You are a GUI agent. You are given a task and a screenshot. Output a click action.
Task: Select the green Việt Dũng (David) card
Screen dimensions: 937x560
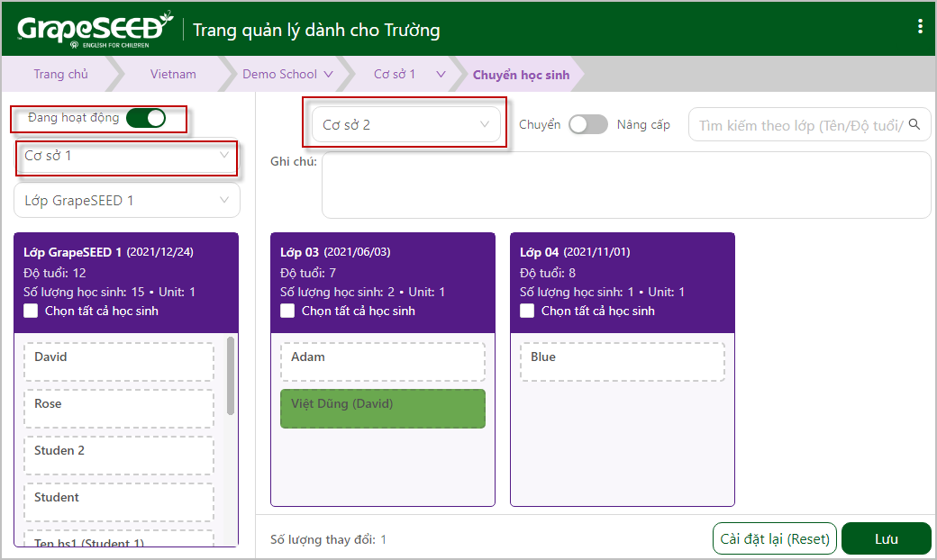pos(383,409)
